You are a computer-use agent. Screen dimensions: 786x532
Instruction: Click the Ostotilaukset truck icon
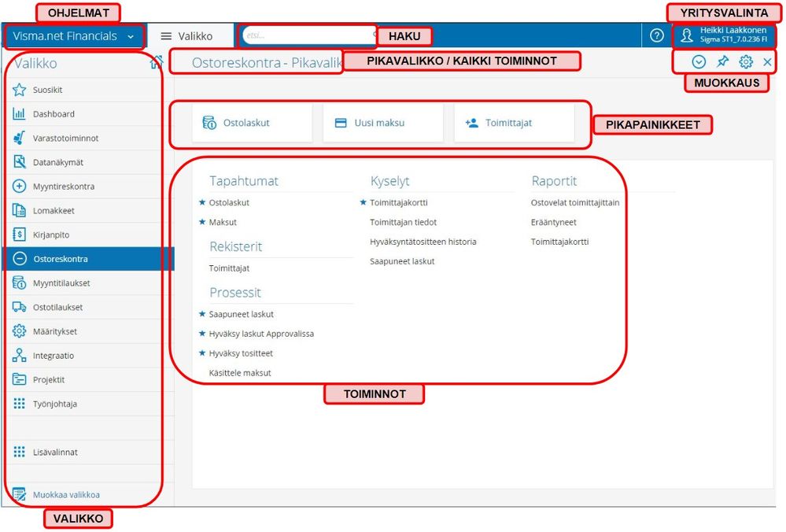(x=19, y=307)
